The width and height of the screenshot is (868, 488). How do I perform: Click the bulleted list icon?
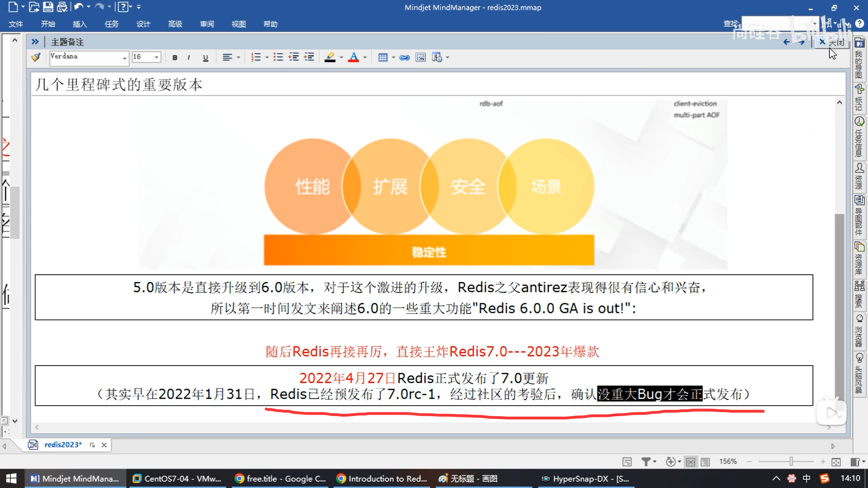[278, 57]
